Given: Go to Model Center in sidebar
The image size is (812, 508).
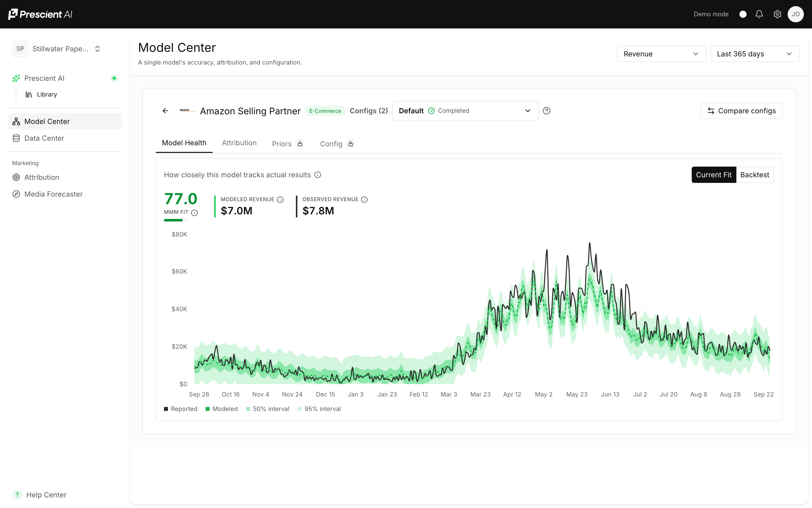Looking at the screenshot, I should (x=65, y=121).
